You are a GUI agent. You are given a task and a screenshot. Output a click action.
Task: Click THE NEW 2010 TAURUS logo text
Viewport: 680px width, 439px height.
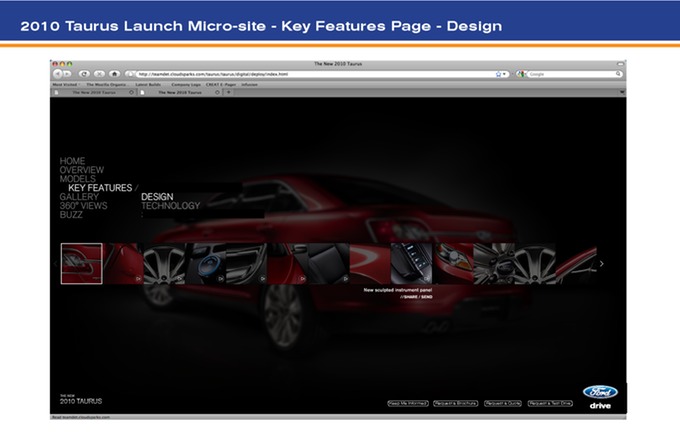point(81,400)
